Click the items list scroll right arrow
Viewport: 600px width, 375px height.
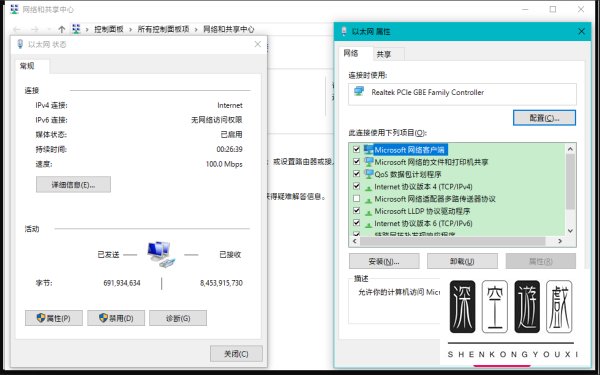tap(560, 241)
